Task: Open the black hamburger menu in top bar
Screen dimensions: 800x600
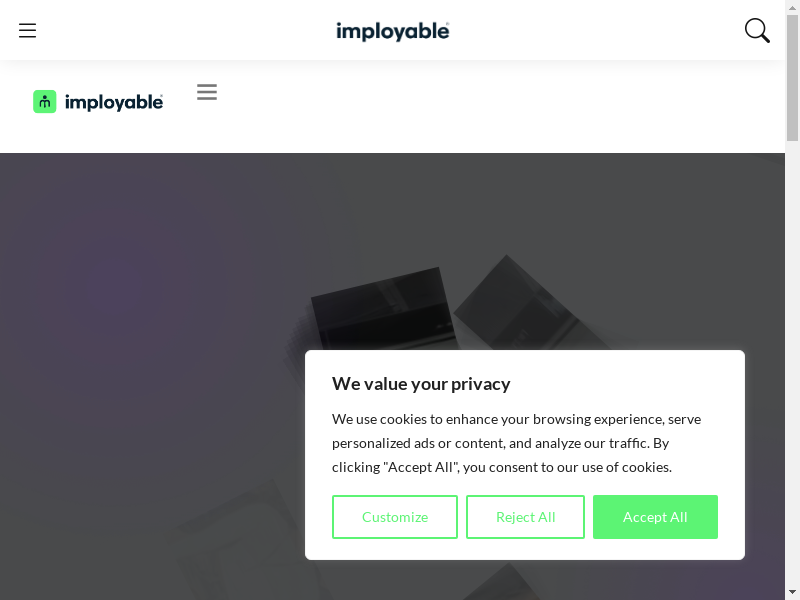Action: click(x=28, y=30)
